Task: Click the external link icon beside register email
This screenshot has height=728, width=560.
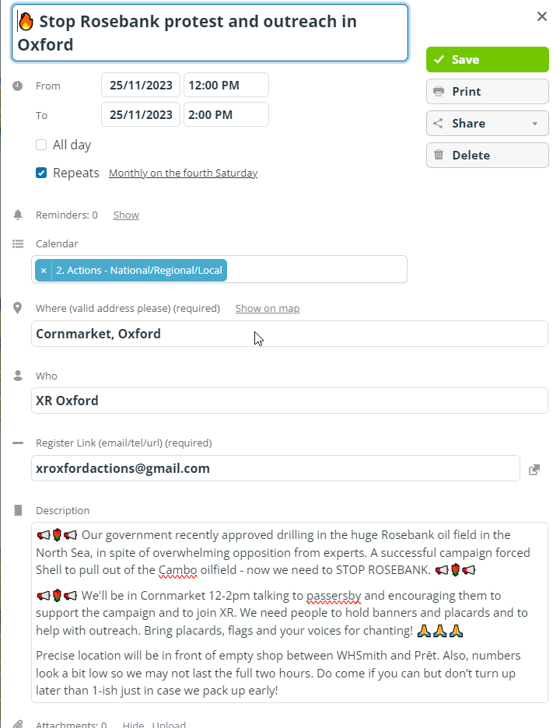Action: [x=534, y=470]
